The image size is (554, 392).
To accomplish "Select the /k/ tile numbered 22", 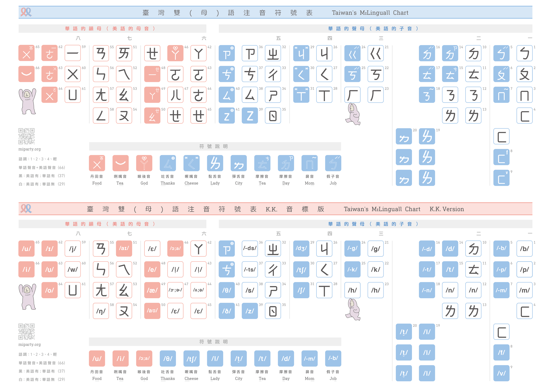I will 376,269.
